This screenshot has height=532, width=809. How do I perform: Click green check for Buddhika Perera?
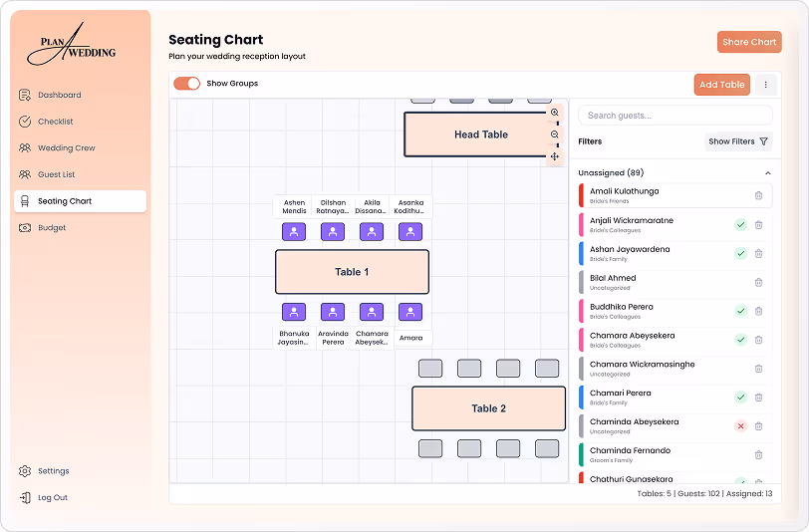[x=740, y=311]
